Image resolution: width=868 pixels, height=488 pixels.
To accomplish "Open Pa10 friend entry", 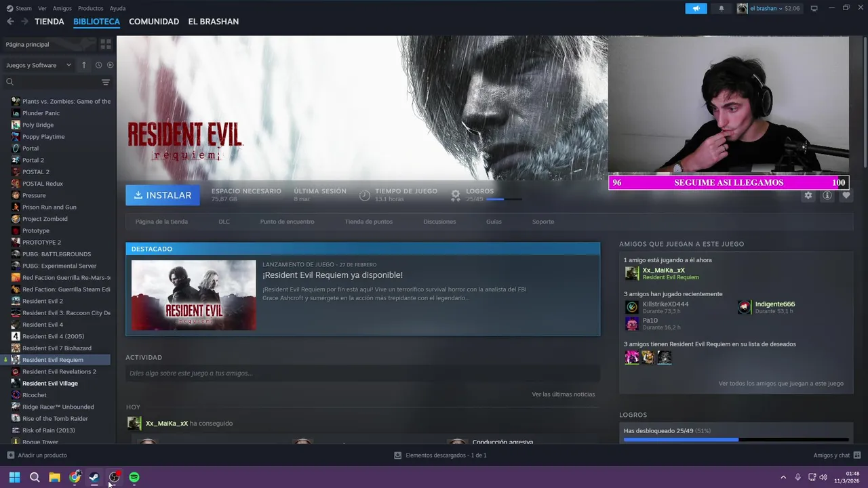I will (644, 323).
